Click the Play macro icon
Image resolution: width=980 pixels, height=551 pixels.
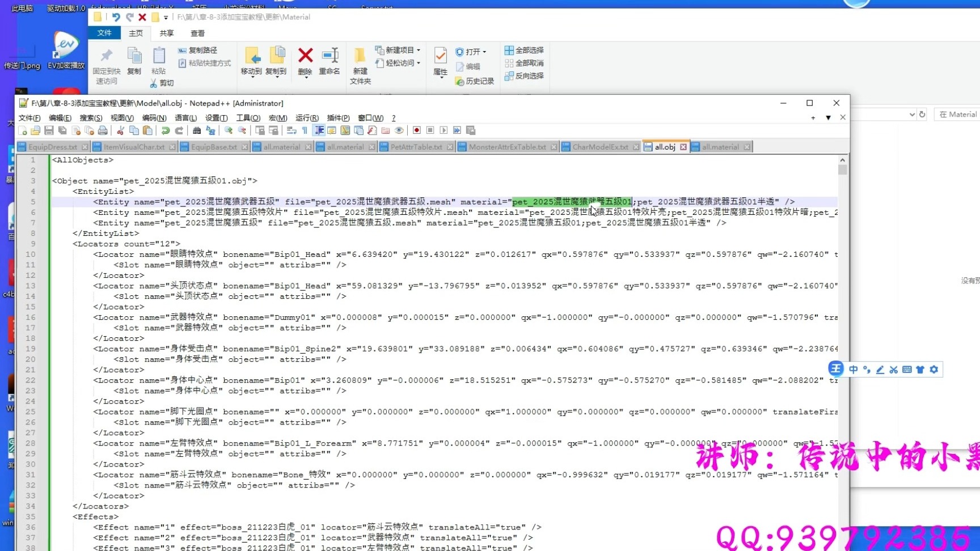444,130
